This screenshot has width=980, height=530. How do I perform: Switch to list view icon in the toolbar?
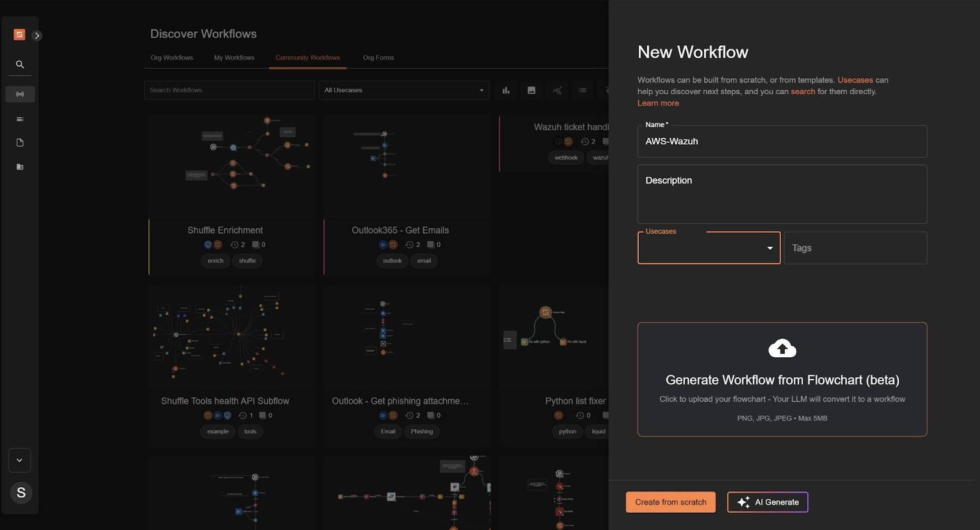pyautogui.click(x=582, y=91)
